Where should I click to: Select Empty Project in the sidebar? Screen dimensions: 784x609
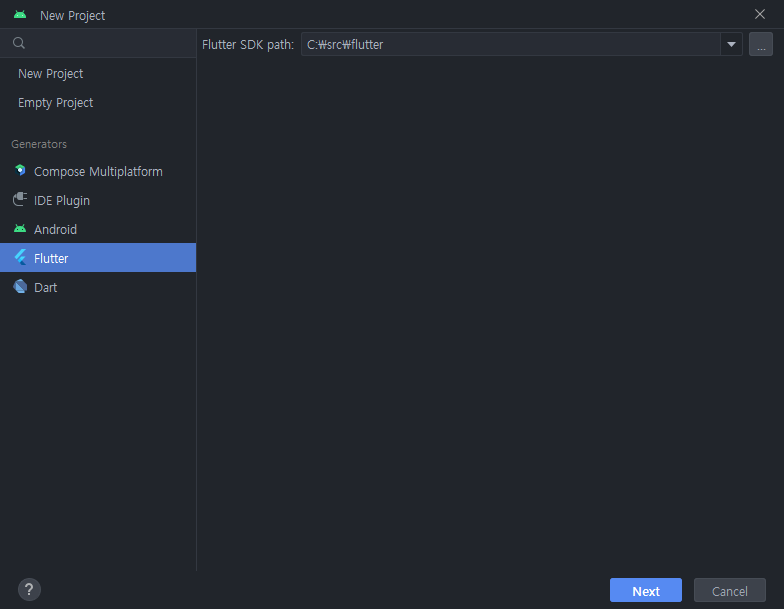(x=98, y=102)
